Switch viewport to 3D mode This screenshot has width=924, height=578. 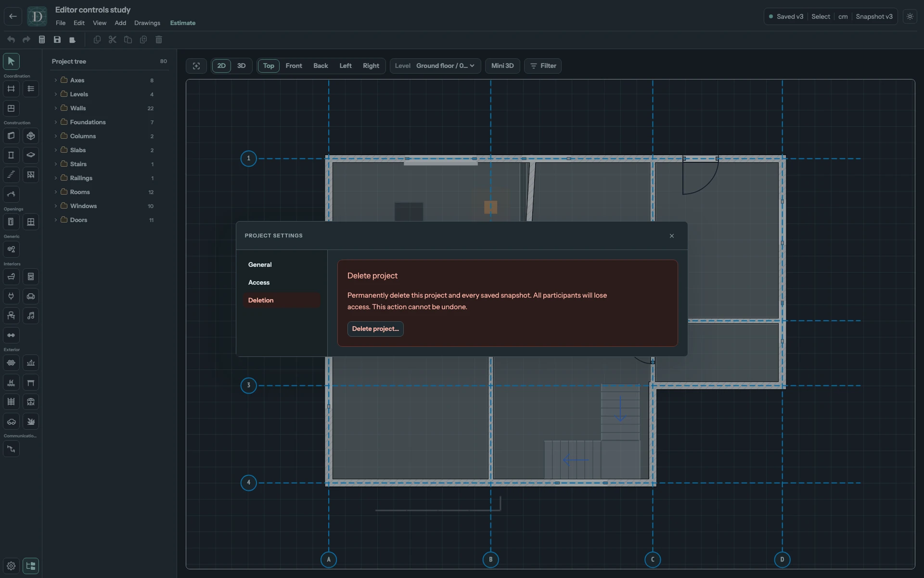tap(242, 66)
